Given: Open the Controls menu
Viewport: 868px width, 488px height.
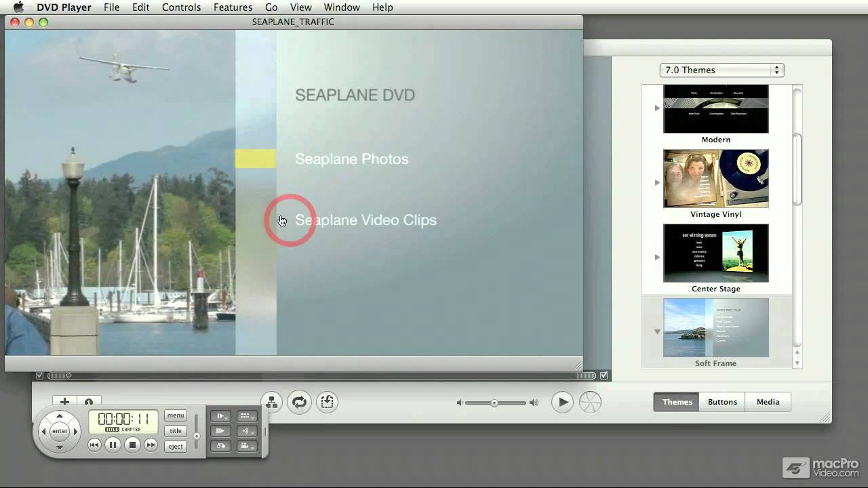Looking at the screenshot, I should pyautogui.click(x=181, y=7).
